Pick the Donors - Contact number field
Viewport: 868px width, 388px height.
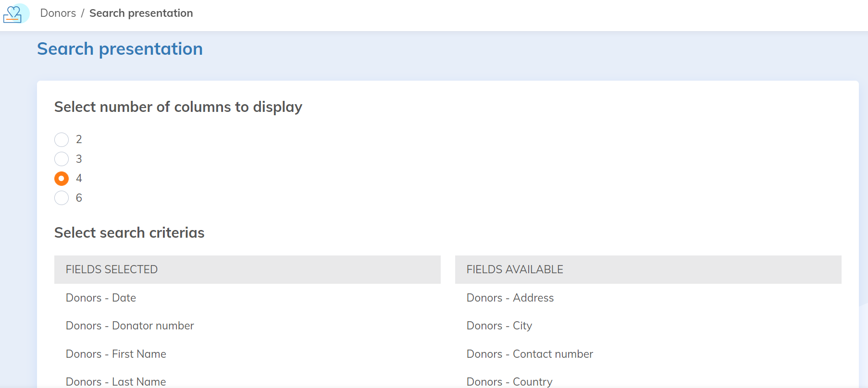coord(530,354)
